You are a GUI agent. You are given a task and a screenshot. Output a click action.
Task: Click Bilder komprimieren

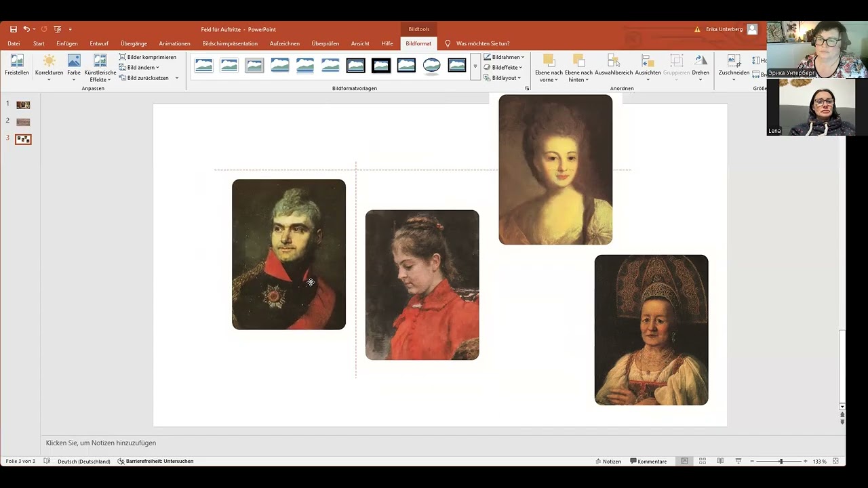[148, 57]
